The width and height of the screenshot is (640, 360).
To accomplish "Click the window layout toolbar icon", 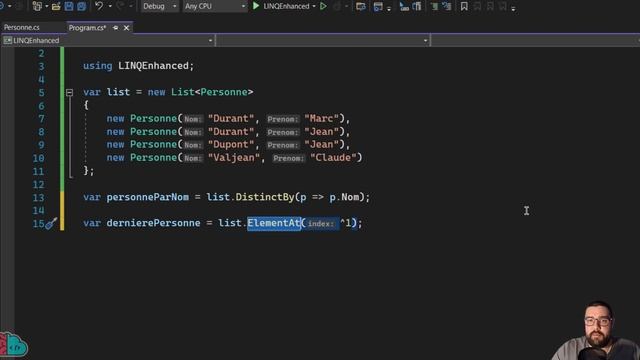I will [378, 6].
